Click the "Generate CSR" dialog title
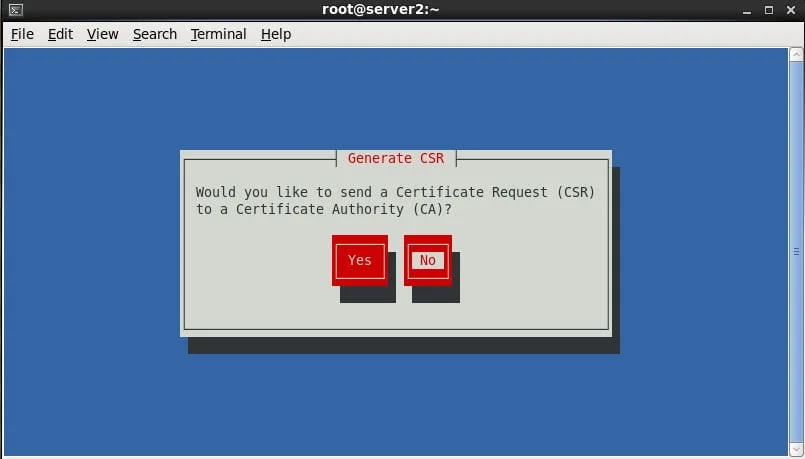This screenshot has height=459, width=805. coord(397,158)
